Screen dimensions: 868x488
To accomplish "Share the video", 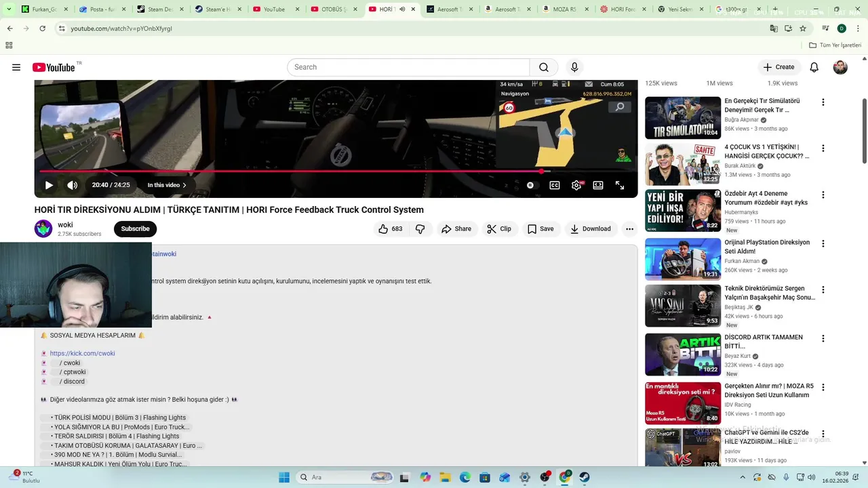I will 456,229.
